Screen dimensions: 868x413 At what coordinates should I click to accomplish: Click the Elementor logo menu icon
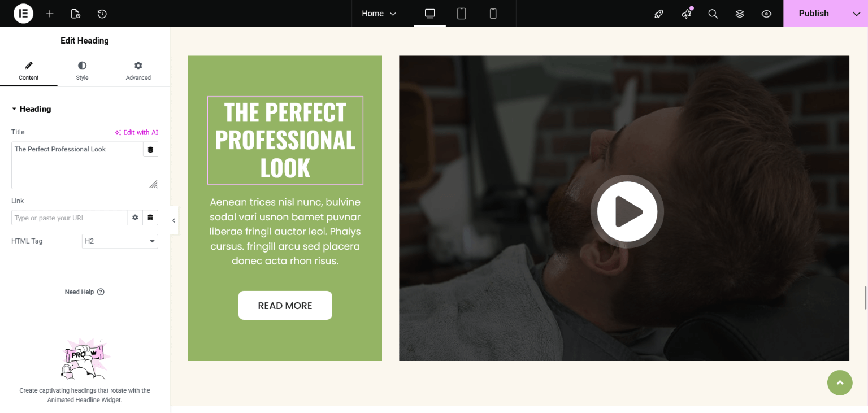[23, 14]
